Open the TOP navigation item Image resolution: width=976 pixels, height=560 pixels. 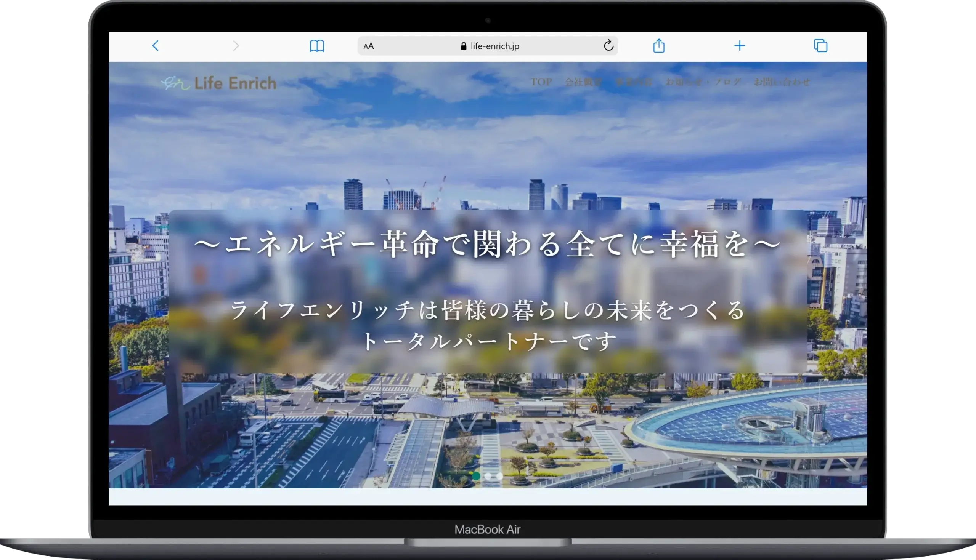point(541,82)
